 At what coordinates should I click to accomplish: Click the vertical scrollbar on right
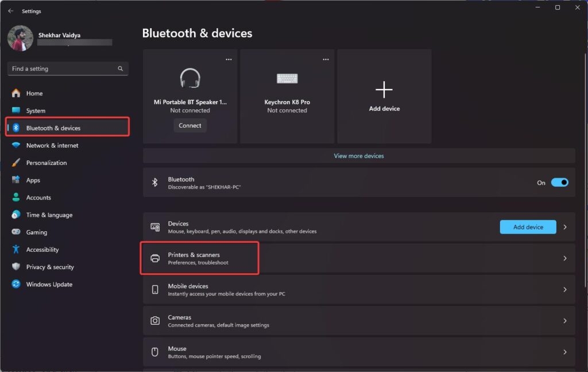pyautogui.click(x=585, y=171)
